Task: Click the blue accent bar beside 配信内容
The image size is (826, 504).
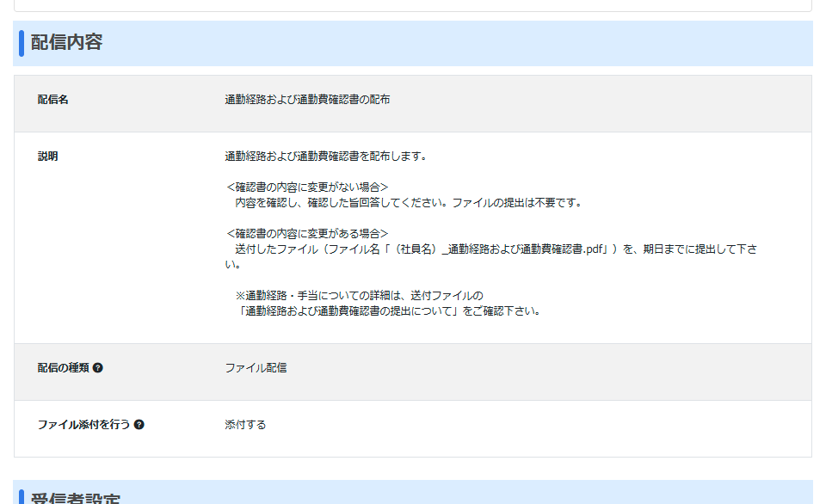Action: pos(22,43)
